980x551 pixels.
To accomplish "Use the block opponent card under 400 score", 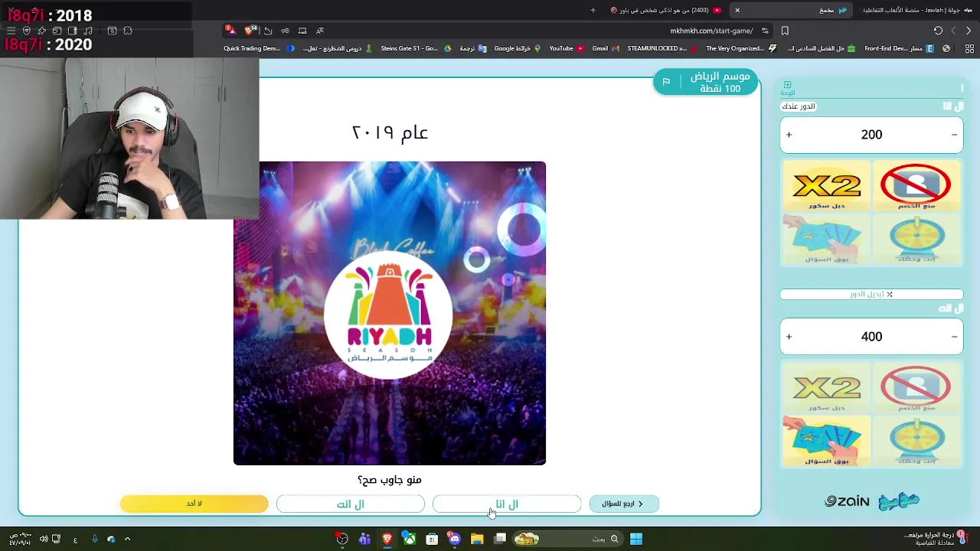I will [916, 388].
